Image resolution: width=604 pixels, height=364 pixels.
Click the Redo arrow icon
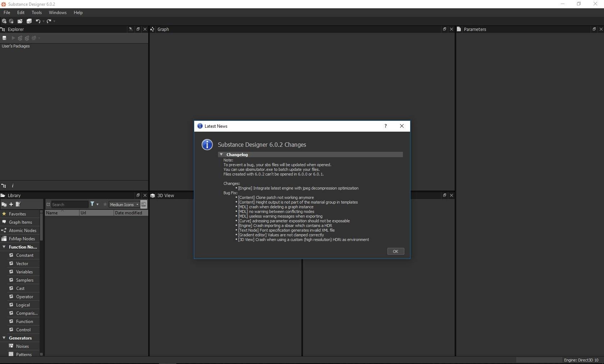click(49, 21)
